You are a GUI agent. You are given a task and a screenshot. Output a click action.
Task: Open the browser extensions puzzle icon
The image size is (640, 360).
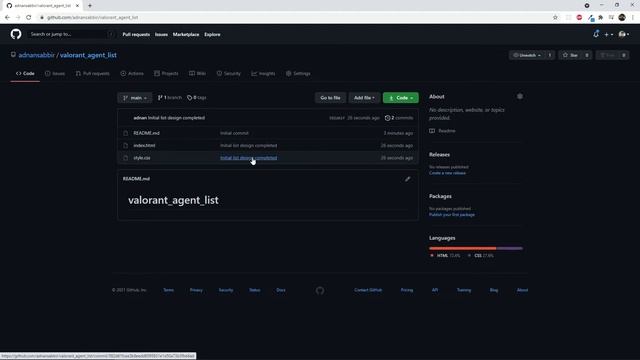tap(601, 18)
